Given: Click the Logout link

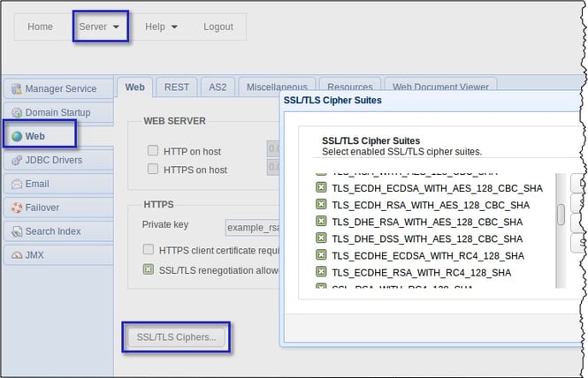Looking at the screenshot, I should (x=218, y=26).
